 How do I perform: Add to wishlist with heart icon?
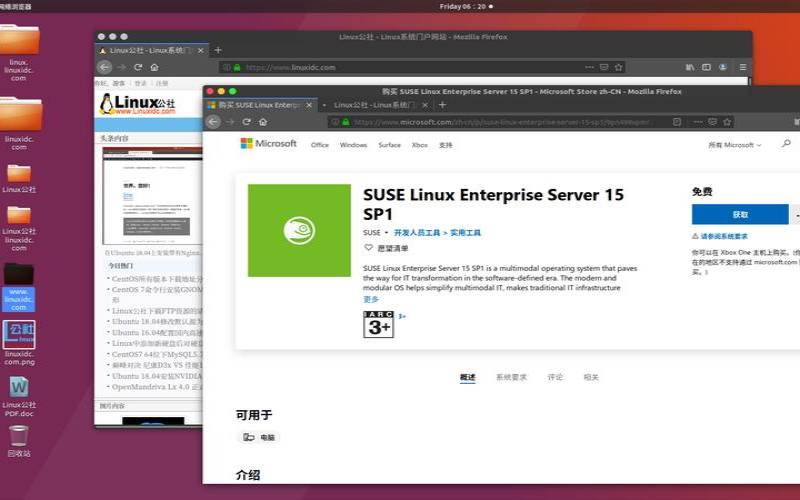(x=368, y=248)
